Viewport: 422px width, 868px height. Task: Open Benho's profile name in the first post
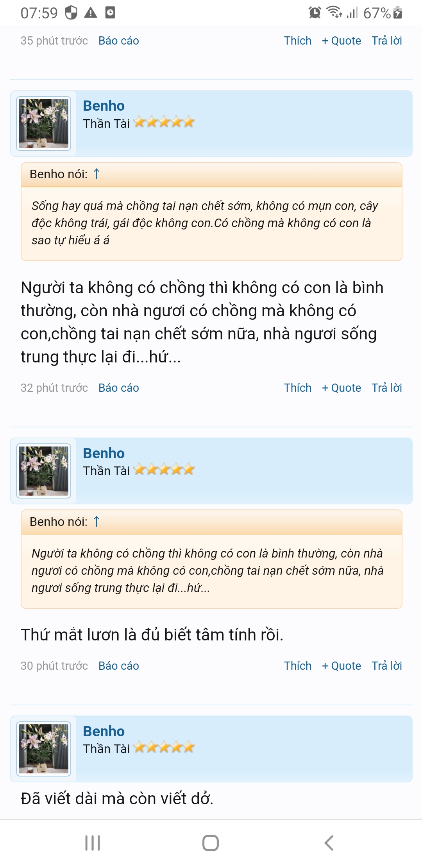tap(104, 106)
